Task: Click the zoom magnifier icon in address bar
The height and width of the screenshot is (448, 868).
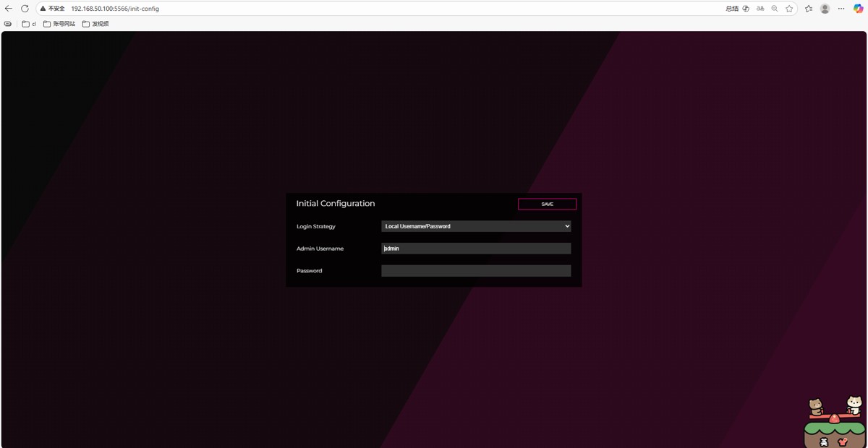Action: 775,9
